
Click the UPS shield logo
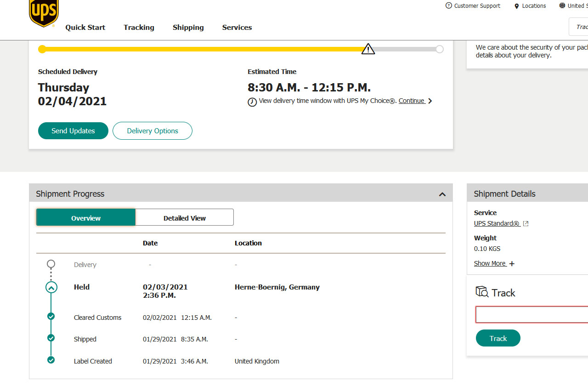44,13
